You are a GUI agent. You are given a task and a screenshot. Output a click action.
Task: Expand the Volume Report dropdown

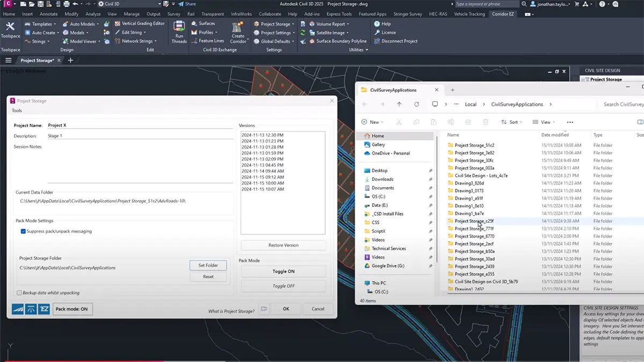pos(329,24)
